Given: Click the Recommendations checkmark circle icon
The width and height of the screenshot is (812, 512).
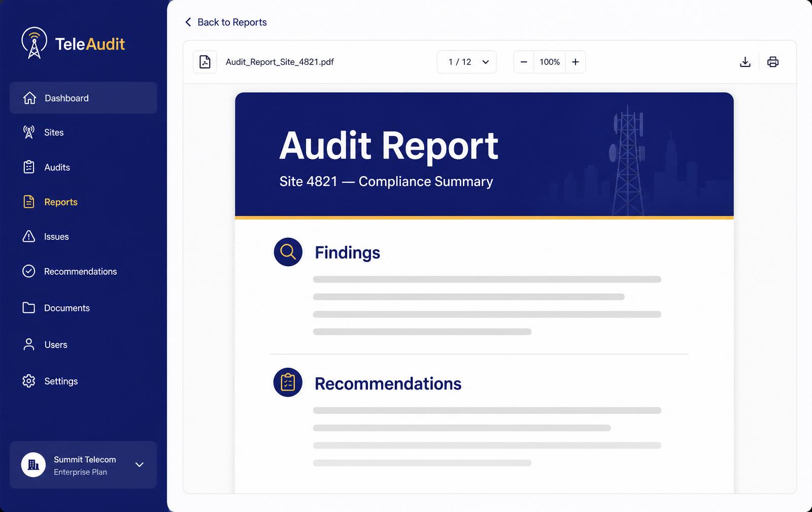Looking at the screenshot, I should click(29, 271).
